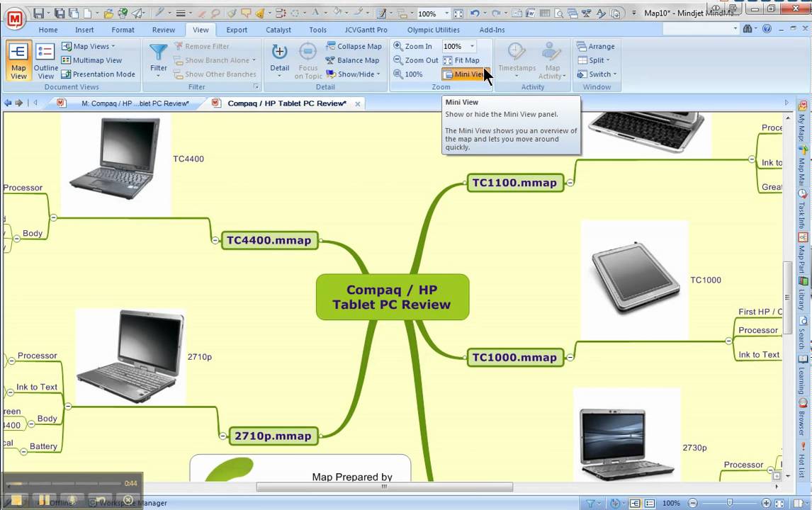Click the Mindjet application menu button
This screenshot has height=510, width=812.
pyautogui.click(x=15, y=20)
